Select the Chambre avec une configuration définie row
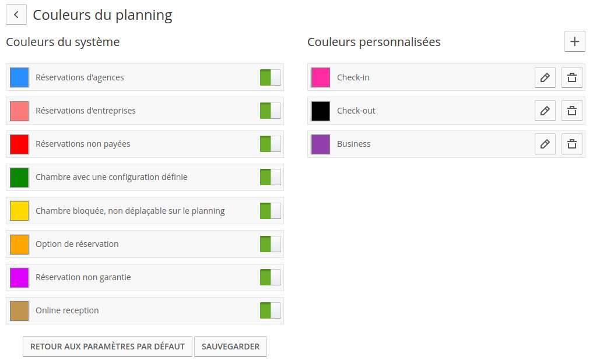 point(145,177)
